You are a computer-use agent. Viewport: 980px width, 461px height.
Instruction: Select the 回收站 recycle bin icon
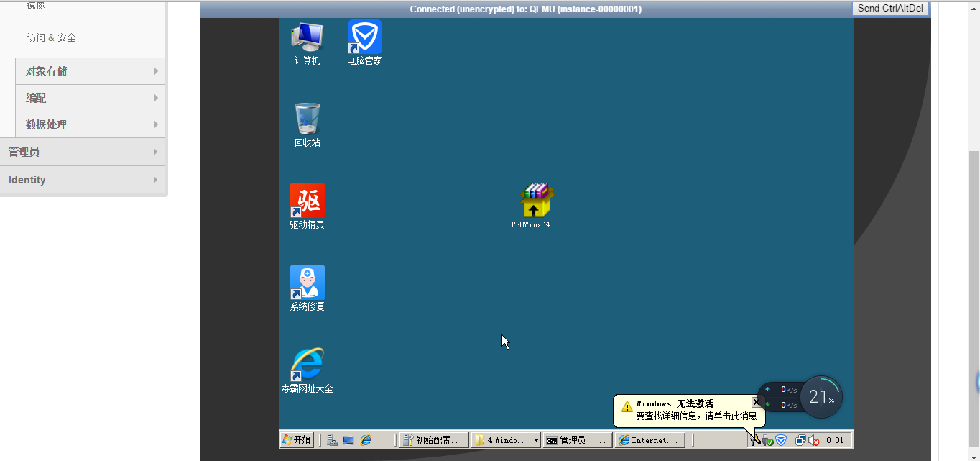point(307,125)
